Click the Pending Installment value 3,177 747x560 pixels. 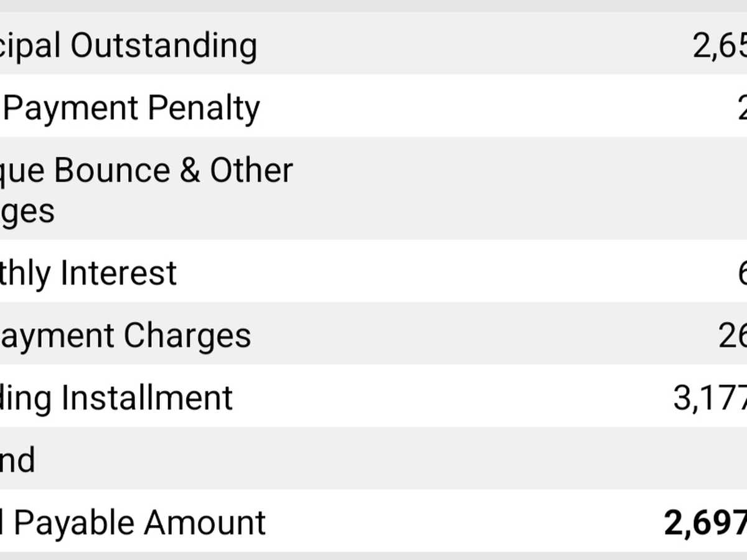coord(710,398)
